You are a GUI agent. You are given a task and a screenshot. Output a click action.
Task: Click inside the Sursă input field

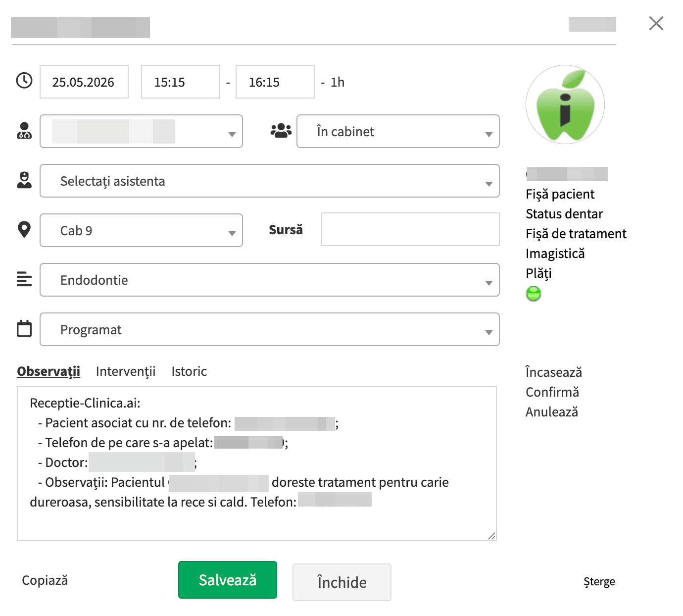pyautogui.click(x=410, y=229)
